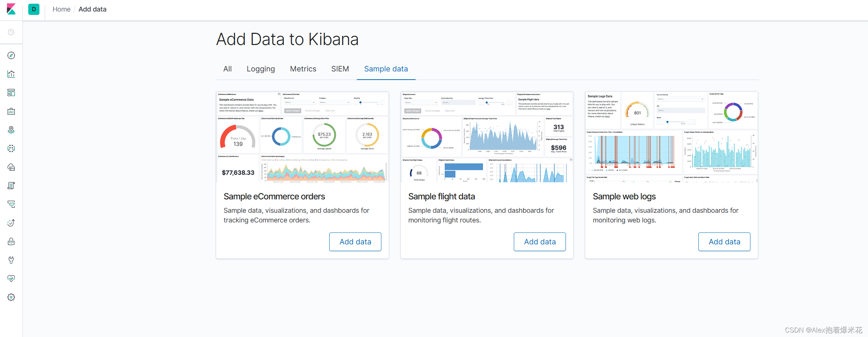
Task: Select the Sample data tab
Action: tap(386, 69)
